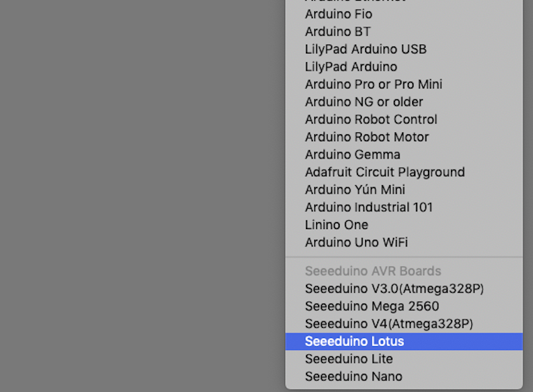
Task: Choose the Arduino BT board
Action: tap(338, 32)
